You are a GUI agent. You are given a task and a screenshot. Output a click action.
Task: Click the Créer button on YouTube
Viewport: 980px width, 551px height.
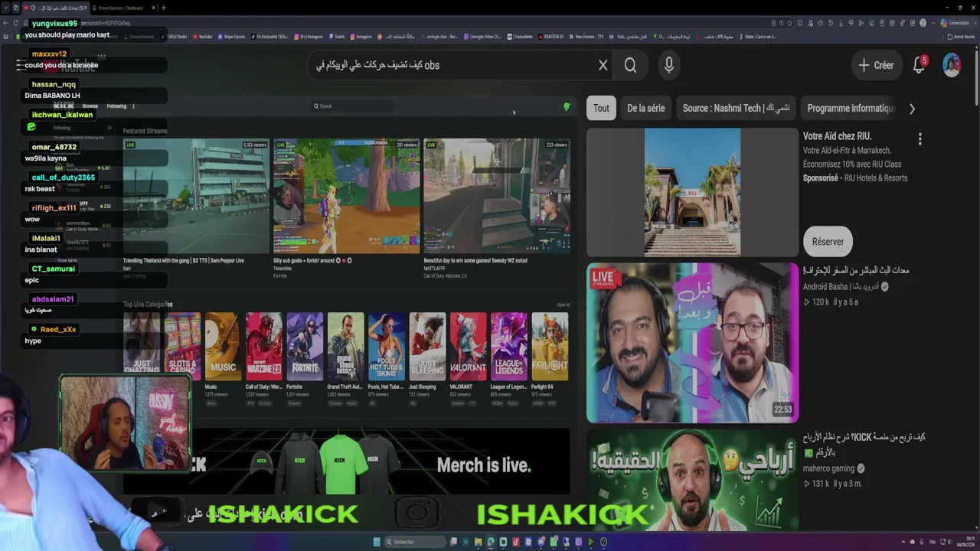[876, 65]
